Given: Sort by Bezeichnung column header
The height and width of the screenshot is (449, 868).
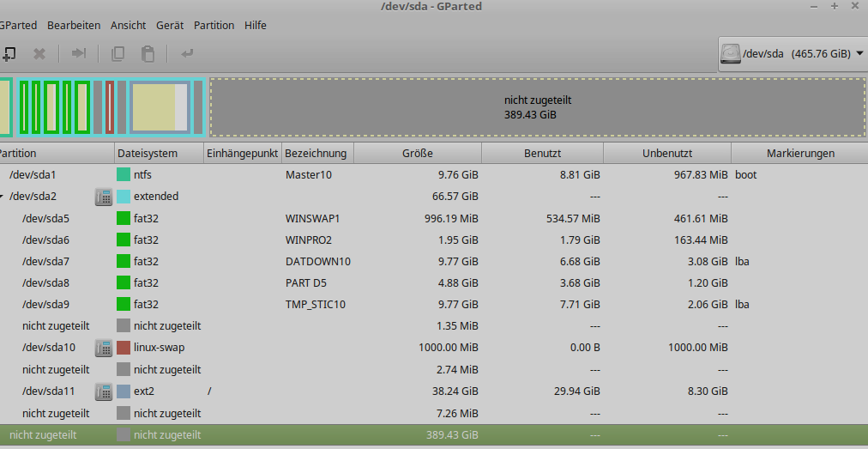Looking at the screenshot, I should coord(317,153).
